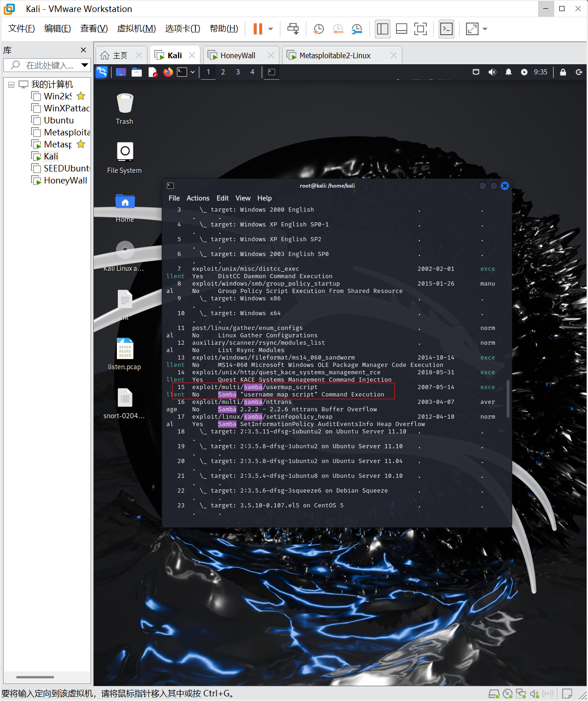Image resolution: width=588 pixels, height=701 pixels.
Task: Switch to Kali workspace 3
Action: point(238,72)
